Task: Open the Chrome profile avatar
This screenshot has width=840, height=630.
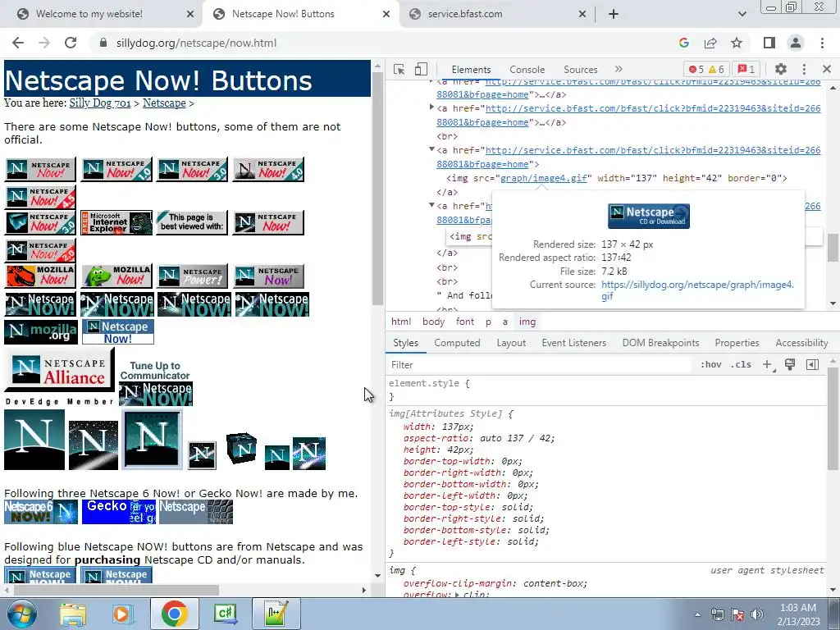Action: tap(796, 43)
